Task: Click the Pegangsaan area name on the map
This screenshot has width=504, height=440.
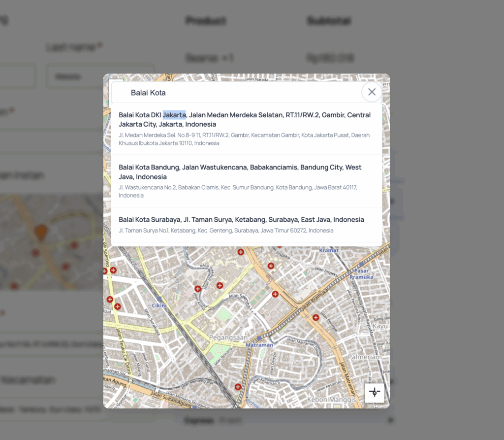Action: click(x=229, y=338)
